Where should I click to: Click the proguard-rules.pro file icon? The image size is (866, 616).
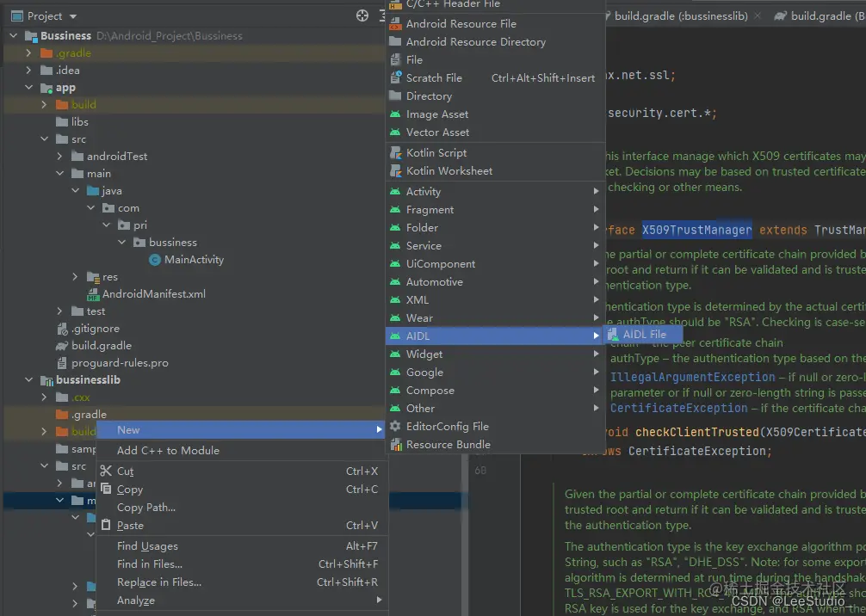click(62, 363)
